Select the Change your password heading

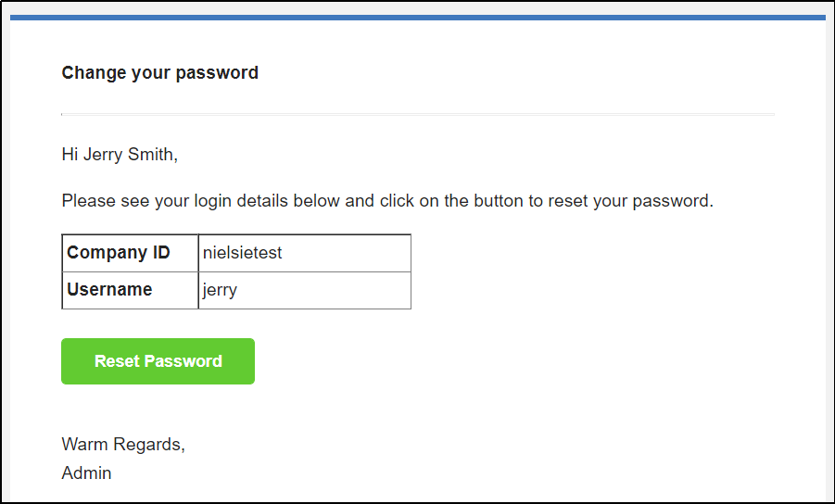coord(159,72)
